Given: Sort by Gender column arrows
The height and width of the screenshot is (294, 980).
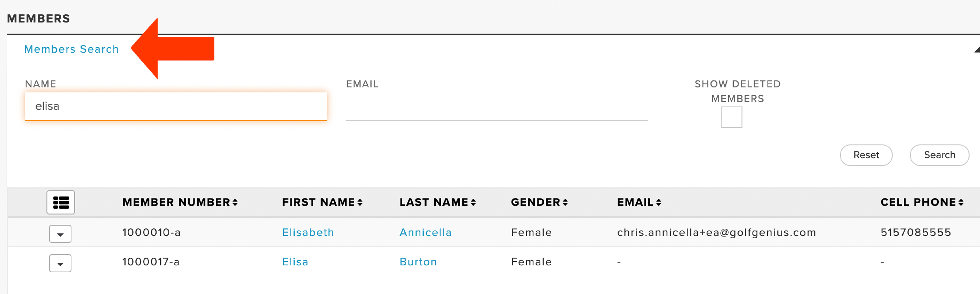Looking at the screenshot, I should point(565,203).
